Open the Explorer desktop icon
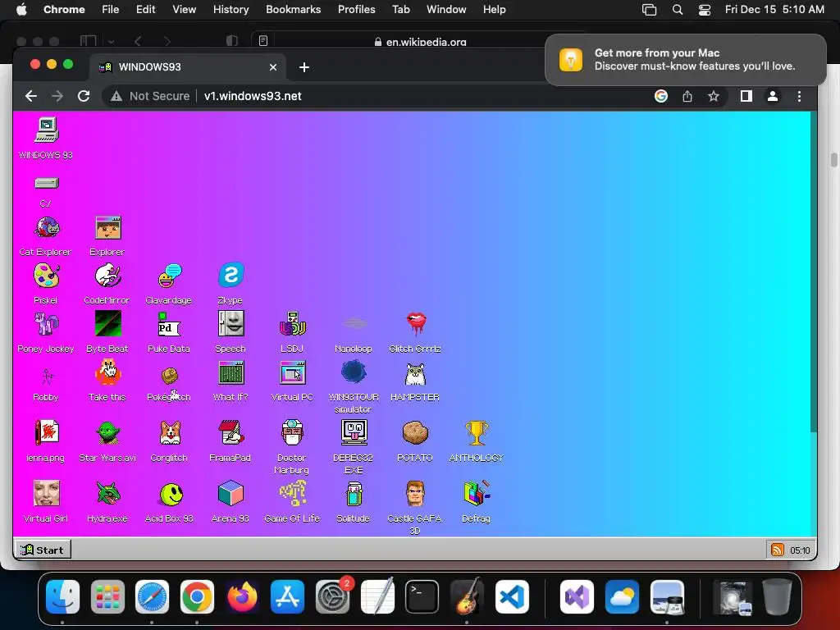This screenshot has width=840, height=630. tap(107, 228)
